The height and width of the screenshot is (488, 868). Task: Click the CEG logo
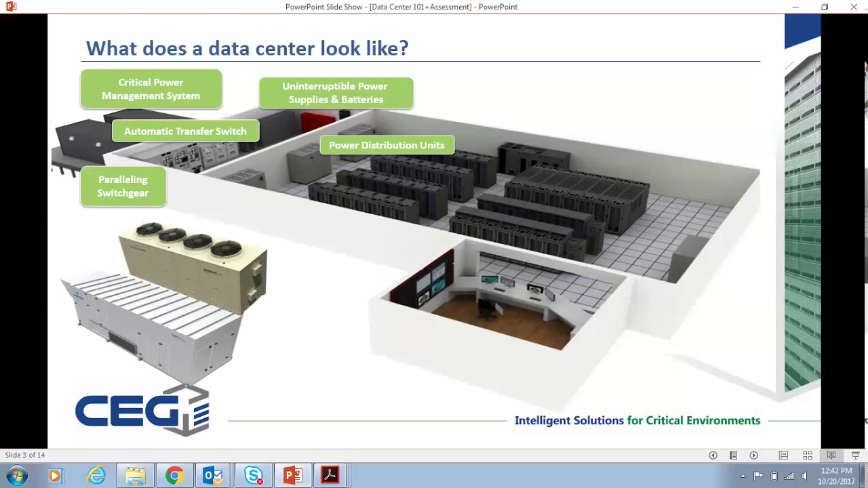[x=142, y=411]
